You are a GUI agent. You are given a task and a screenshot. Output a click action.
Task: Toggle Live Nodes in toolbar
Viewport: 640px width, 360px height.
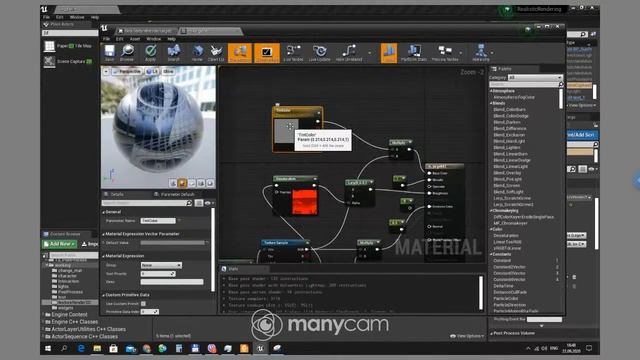(293, 53)
